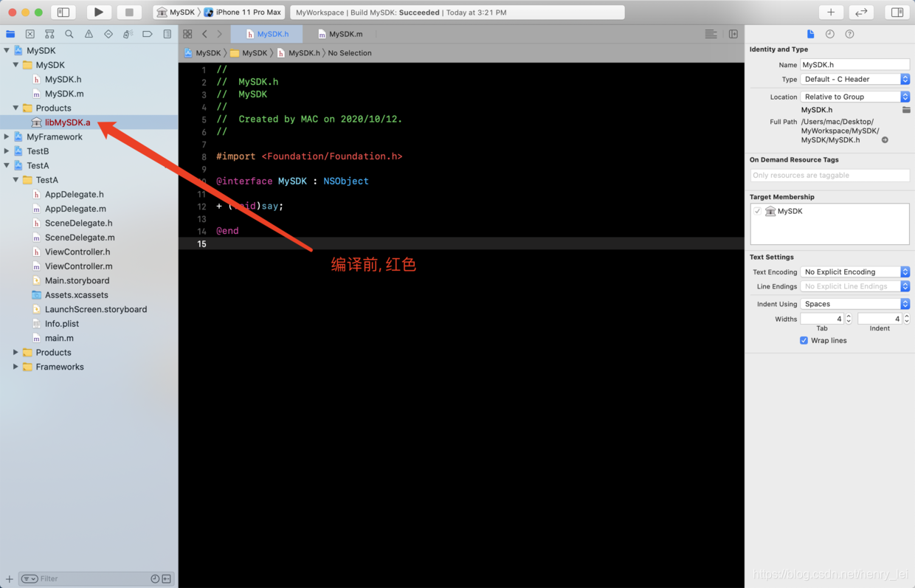Open the Test navigator diamond icon
This screenshot has height=588, width=915.
pos(108,34)
